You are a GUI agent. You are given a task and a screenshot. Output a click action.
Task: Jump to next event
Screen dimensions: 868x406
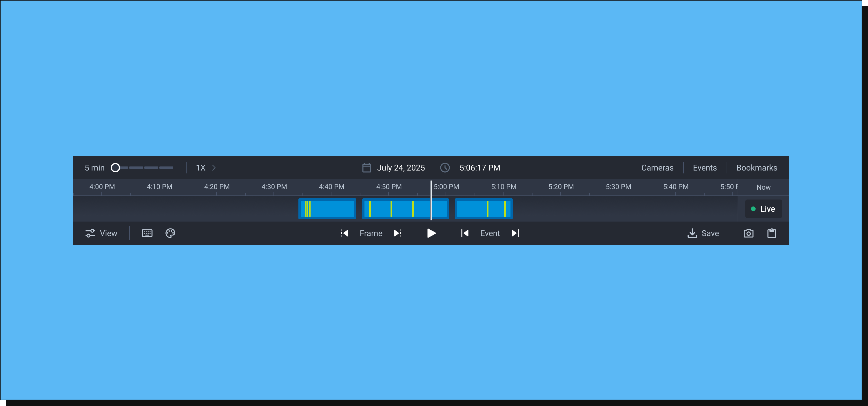click(515, 233)
